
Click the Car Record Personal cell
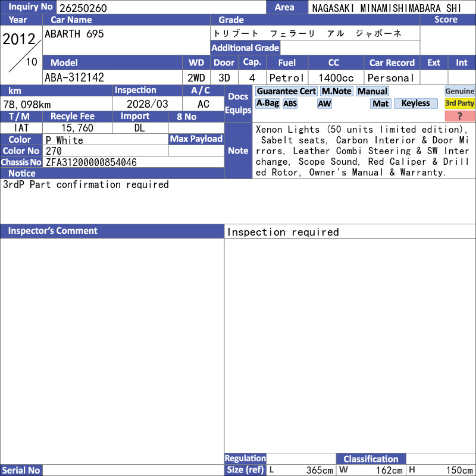click(x=392, y=78)
